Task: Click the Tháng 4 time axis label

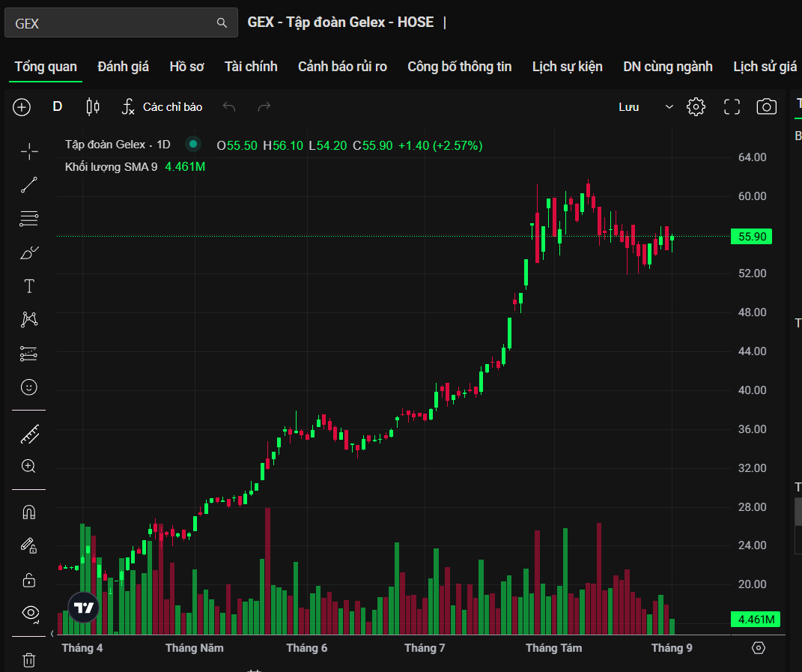Action: pos(82,649)
